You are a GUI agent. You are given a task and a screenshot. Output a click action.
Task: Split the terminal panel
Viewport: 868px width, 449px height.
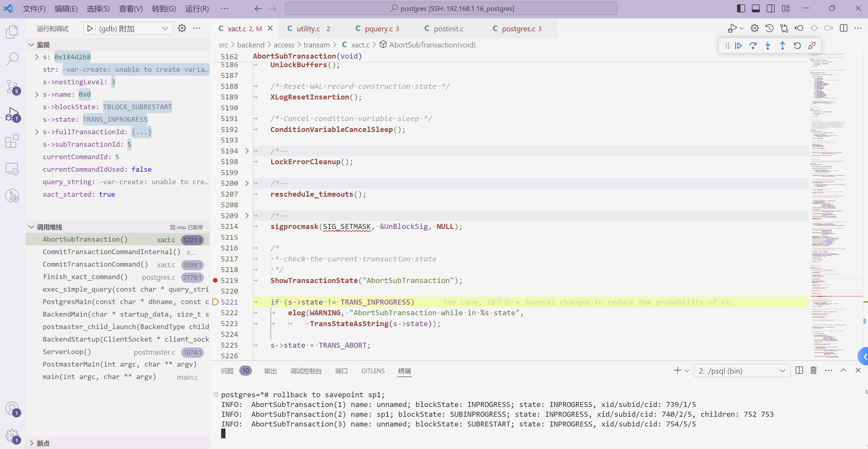point(799,371)
